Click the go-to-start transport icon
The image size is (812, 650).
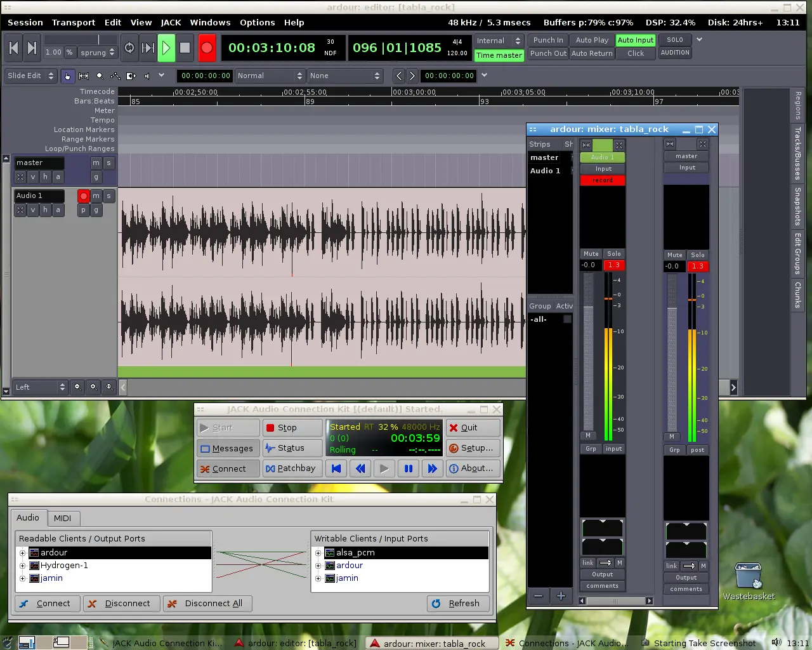click(13, 48)
